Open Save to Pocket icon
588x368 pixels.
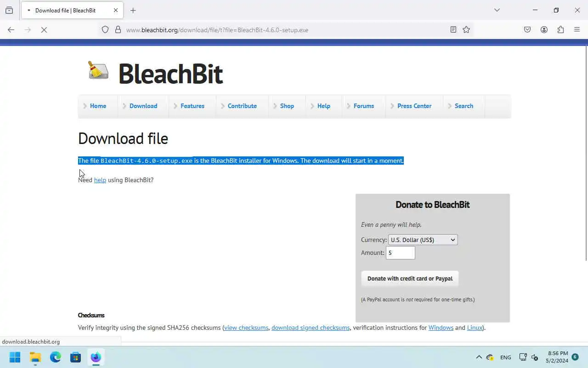pos(527,30)
